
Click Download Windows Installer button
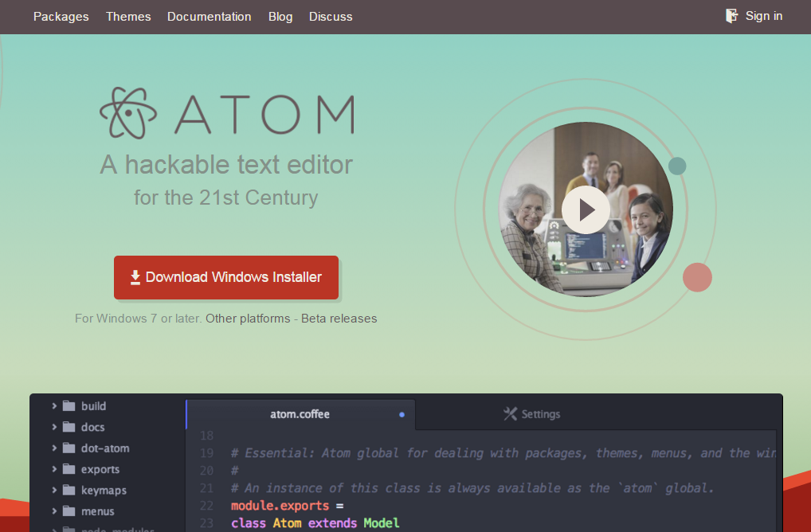(x=226, y=277)
